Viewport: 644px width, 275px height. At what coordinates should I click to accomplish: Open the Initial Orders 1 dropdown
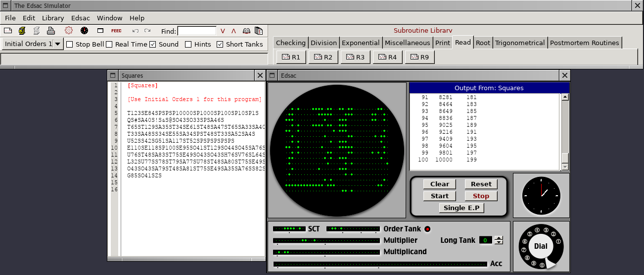(x=58, y=44)
